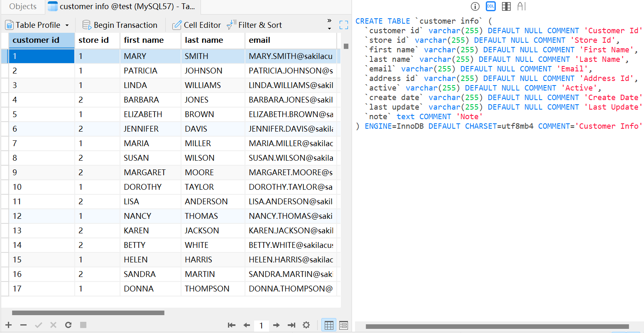Select the ANDERSON last name cell

[x=213, y=201]
